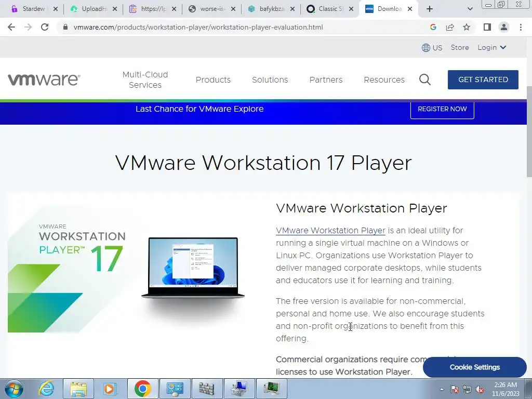Click the page vertical scrollbar thumb
The image size is (532, 399).
coord(529,131)
